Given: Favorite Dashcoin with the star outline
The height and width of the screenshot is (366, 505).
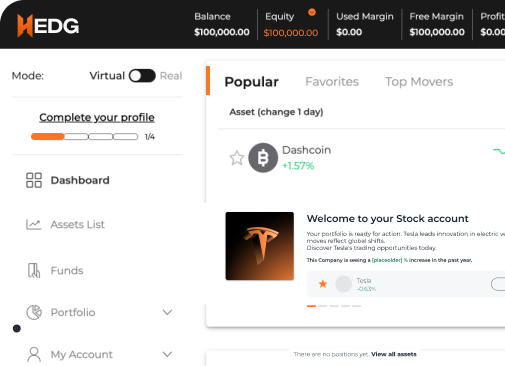Looking at the screenshot, I should tap(237, 158).
